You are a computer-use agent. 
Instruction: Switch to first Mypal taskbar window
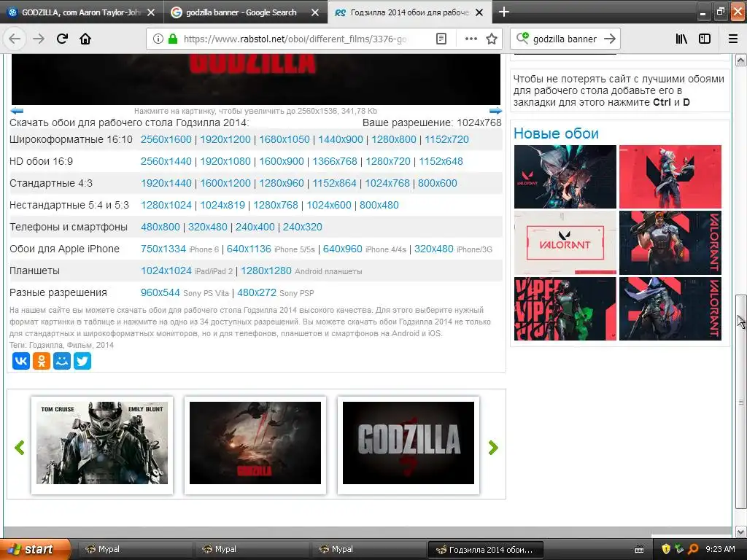(x=133, y=550)
